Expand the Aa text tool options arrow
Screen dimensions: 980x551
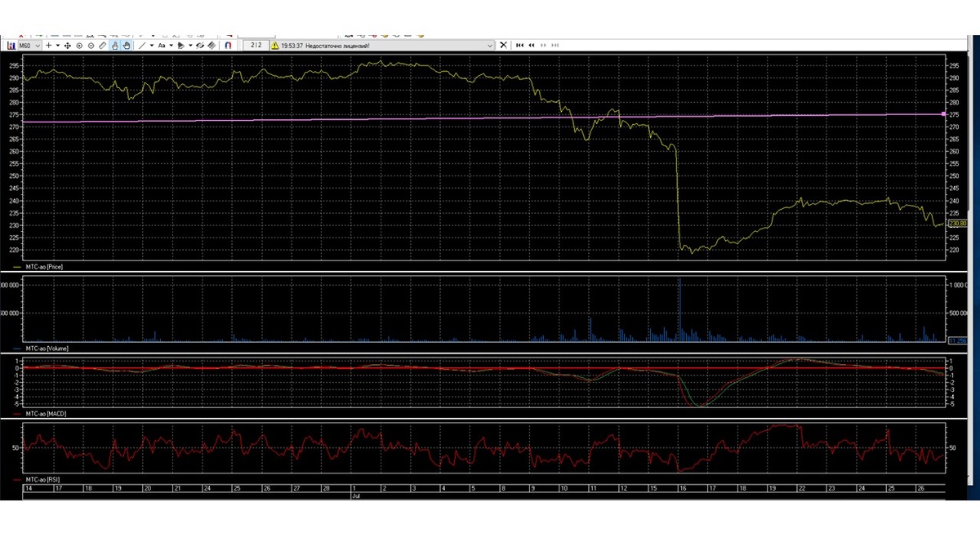click(x=171, y=46)
